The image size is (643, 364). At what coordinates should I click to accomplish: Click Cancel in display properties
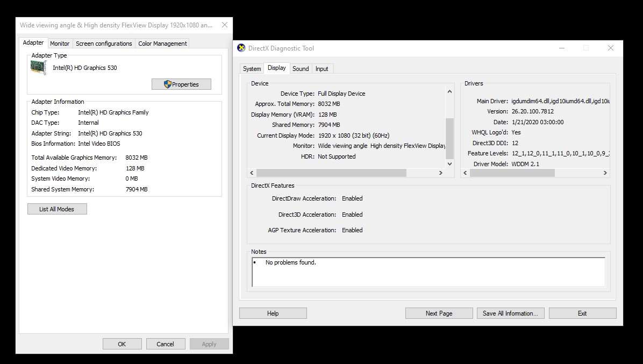coord(165,344)
